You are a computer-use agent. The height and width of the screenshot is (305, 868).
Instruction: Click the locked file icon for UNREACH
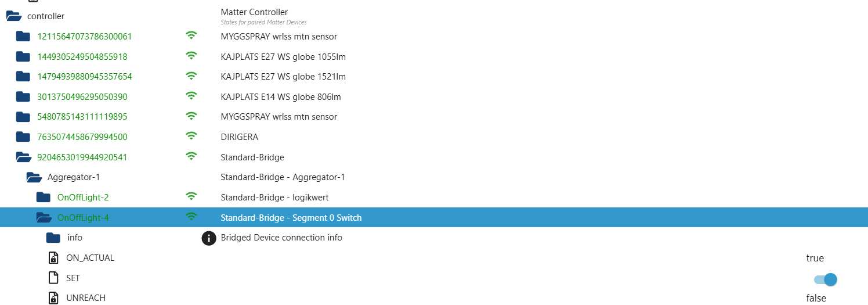(53, 298)
